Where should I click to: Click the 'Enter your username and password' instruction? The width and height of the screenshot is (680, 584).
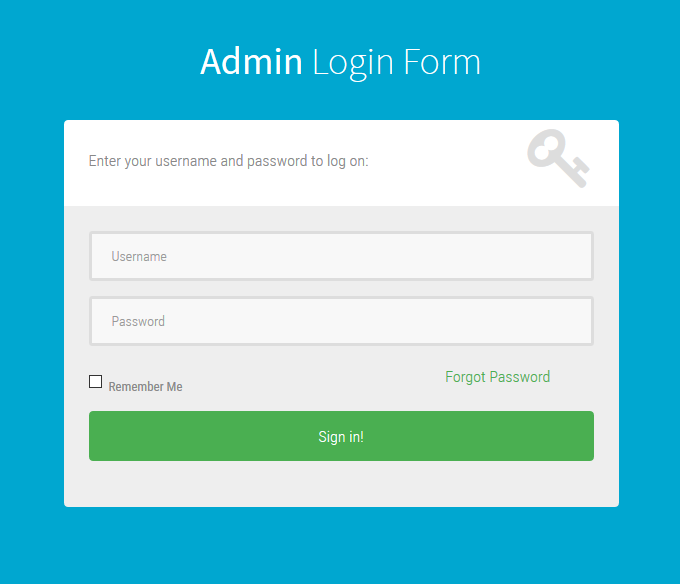(228, 160)
